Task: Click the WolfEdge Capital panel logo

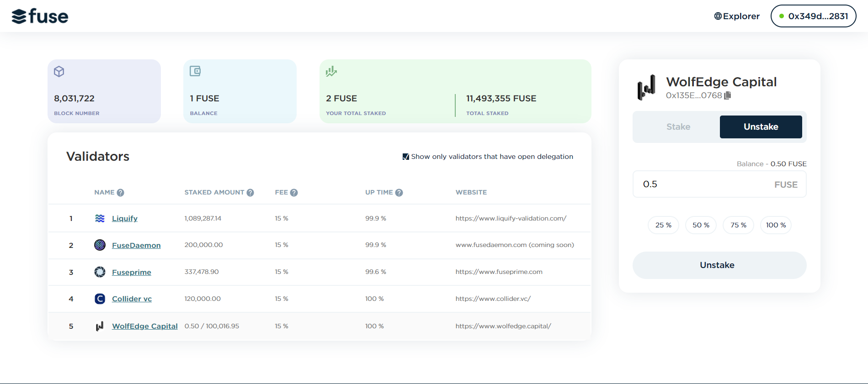Action: [x=646, y=88]
